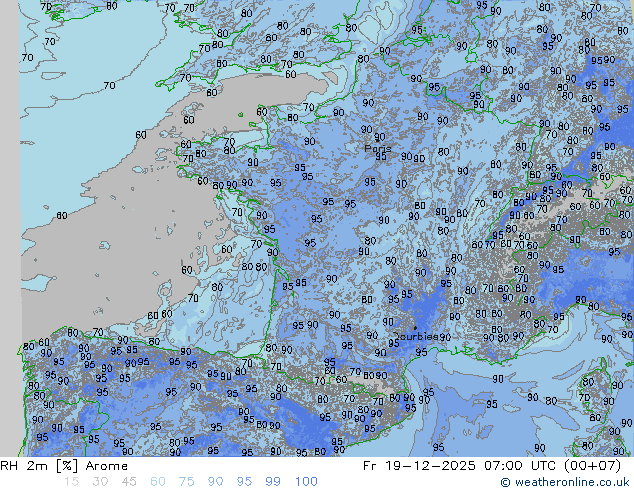634x490 pixels.
Task: Click legend value 15
Action: click(x=71, y=482)
